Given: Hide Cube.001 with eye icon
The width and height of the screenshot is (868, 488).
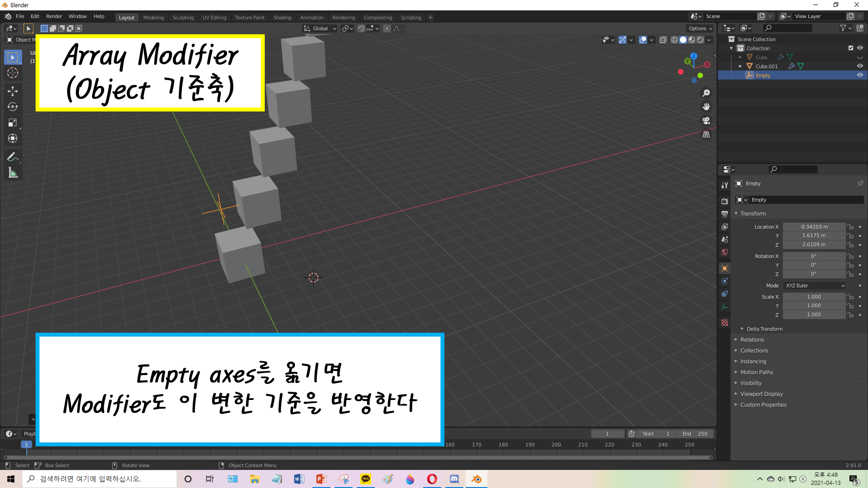Looking at the screenshot, I should point(860,66).
